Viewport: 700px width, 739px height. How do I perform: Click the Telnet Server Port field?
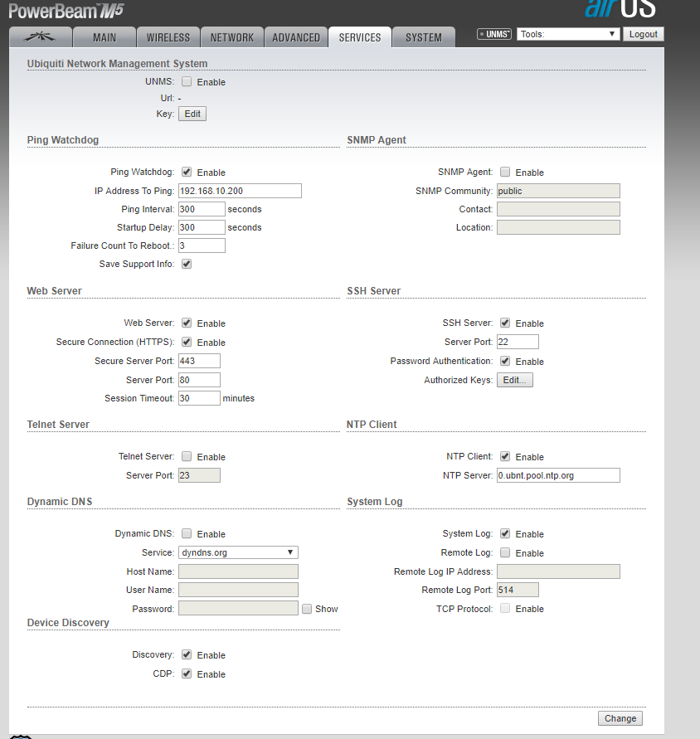199,475
